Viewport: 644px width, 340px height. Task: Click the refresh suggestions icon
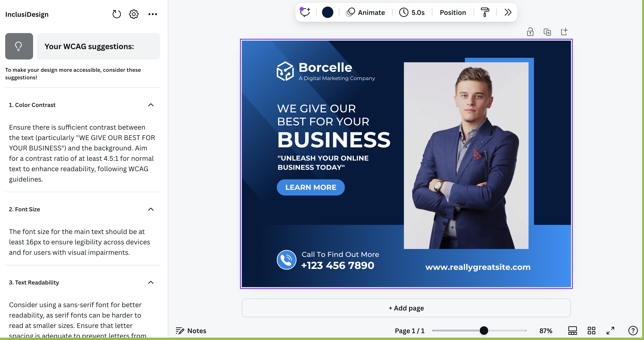click(117, 14)
